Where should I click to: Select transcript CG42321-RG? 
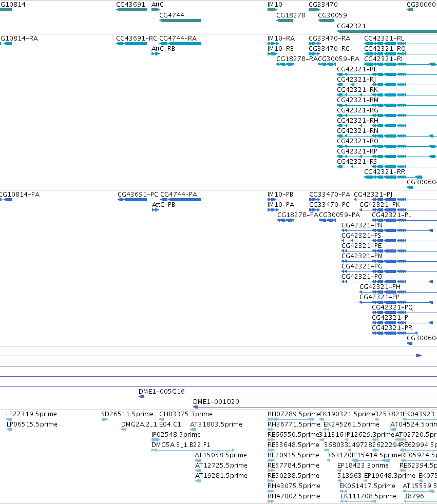pos(357,110)
